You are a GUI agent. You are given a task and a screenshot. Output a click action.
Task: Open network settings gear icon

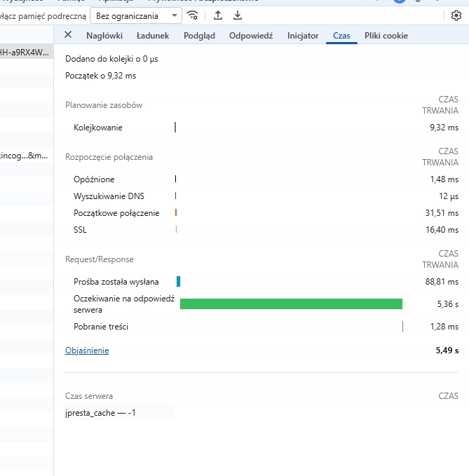coord(456,15)
